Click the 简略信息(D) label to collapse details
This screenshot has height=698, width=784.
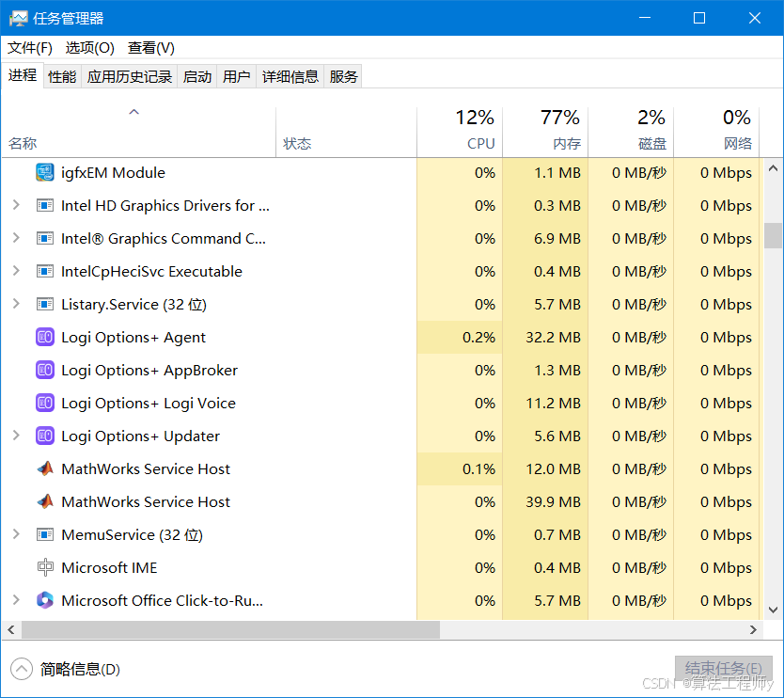(80, 669)
